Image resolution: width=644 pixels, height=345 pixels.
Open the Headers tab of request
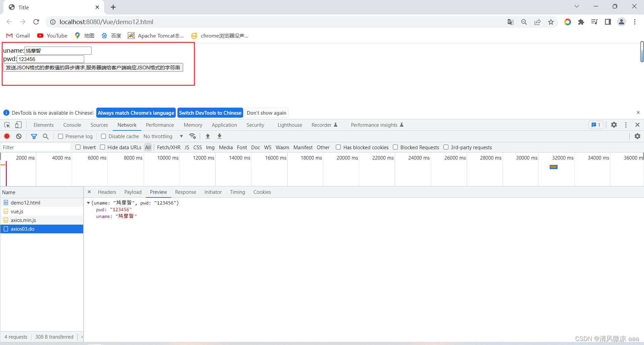coord(107,192)
